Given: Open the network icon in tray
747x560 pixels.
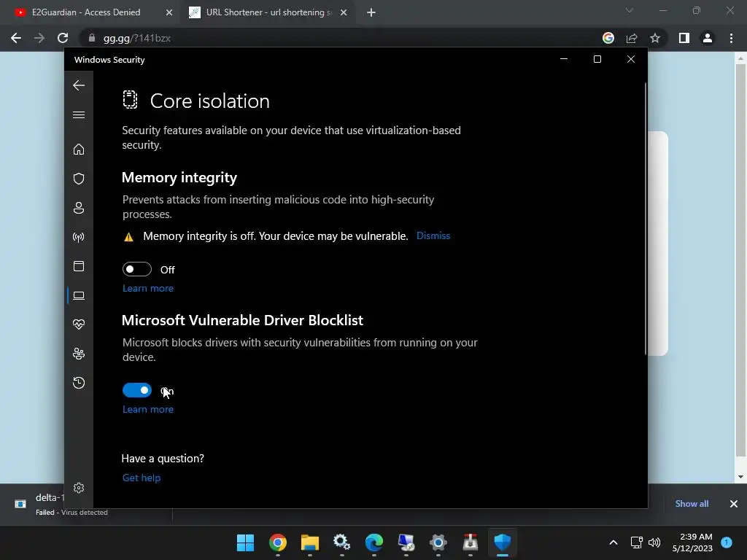Looking at the screenshot, I should (636, 542).
